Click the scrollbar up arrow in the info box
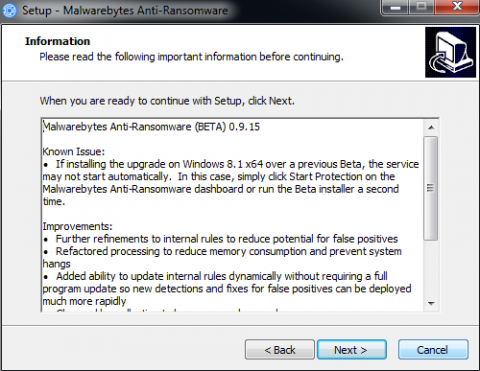The height and width of the screenshot is (371, 480). (x=431, y=128)
